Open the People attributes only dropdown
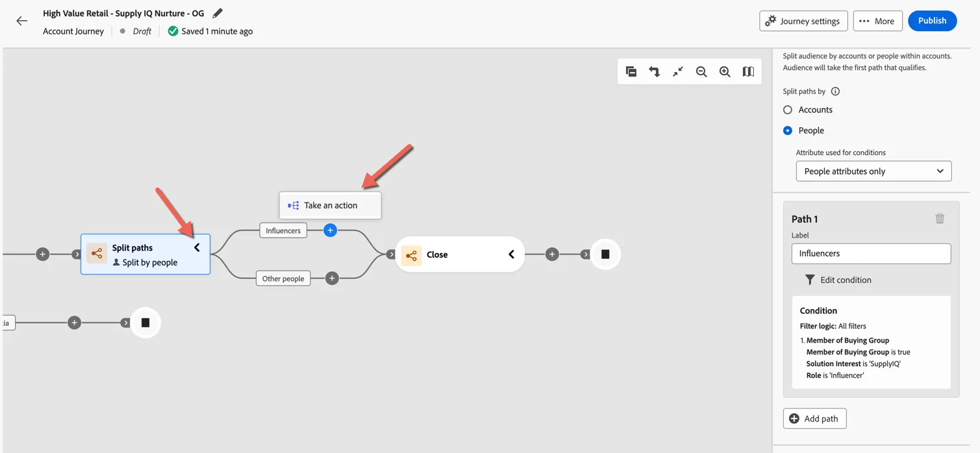The image size is (980, 453). point(873,171)
